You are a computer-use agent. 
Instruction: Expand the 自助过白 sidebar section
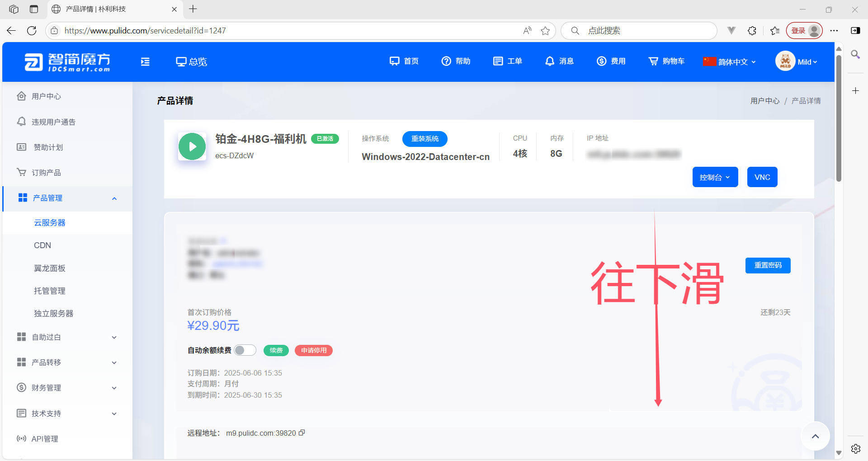pyautogui.click(x=67, y=337)
